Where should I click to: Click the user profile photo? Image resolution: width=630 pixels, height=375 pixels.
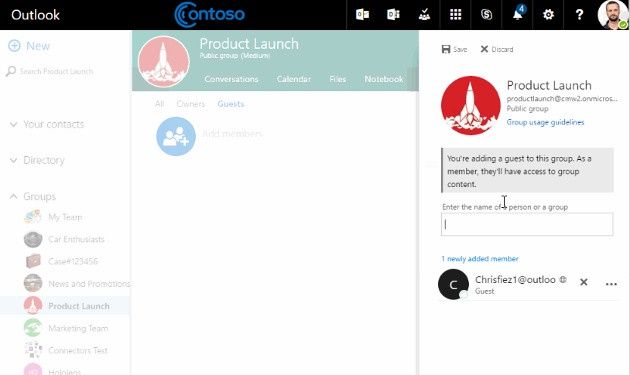(x=612, y=15)
